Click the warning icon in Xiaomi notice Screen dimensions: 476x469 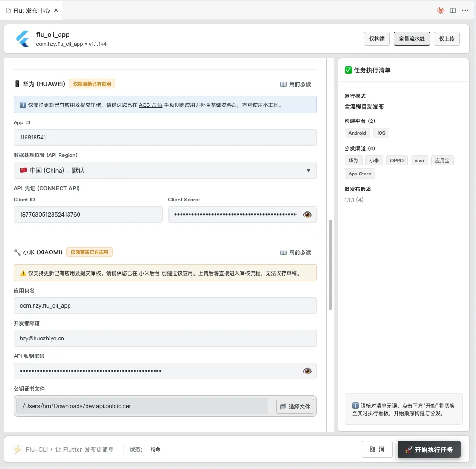pyautogui.click(x=23, y=273)
